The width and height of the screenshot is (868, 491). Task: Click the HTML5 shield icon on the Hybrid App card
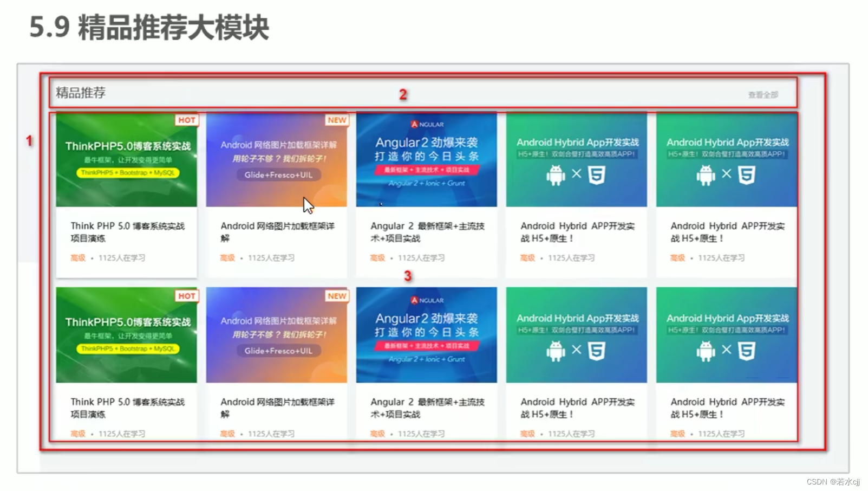point(596,175)
